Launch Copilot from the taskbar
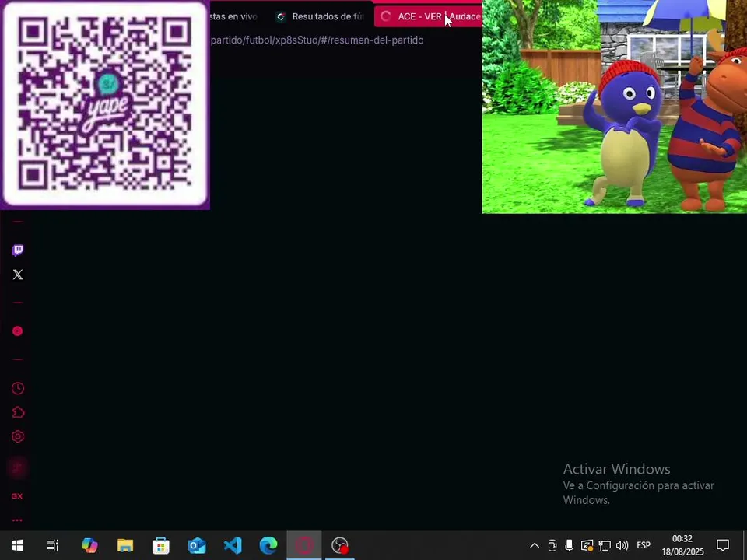The height and width of the screenshot is (560, 747). pos(89,545)
